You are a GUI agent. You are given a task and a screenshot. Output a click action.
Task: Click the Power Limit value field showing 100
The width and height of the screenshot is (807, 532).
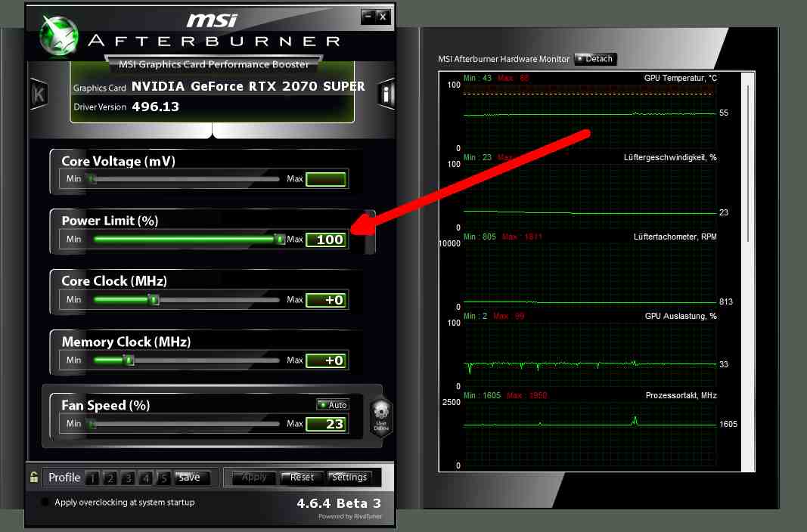coord(326,240)
